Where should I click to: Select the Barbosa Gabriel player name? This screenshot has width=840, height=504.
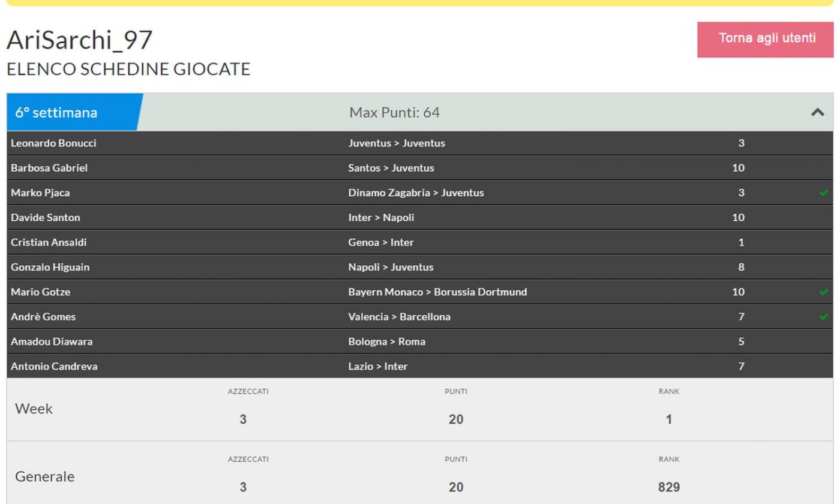point(49,167)
